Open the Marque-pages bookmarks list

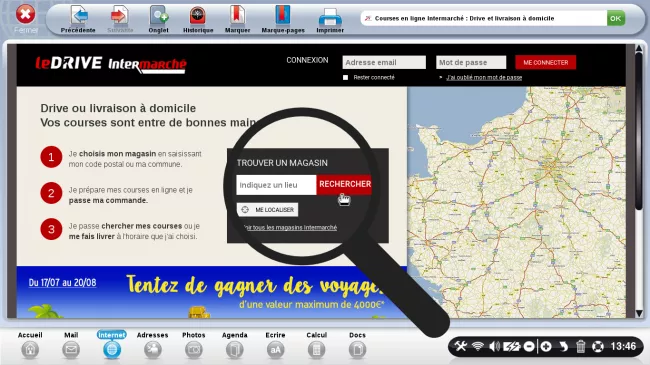[x=283, y=19]
